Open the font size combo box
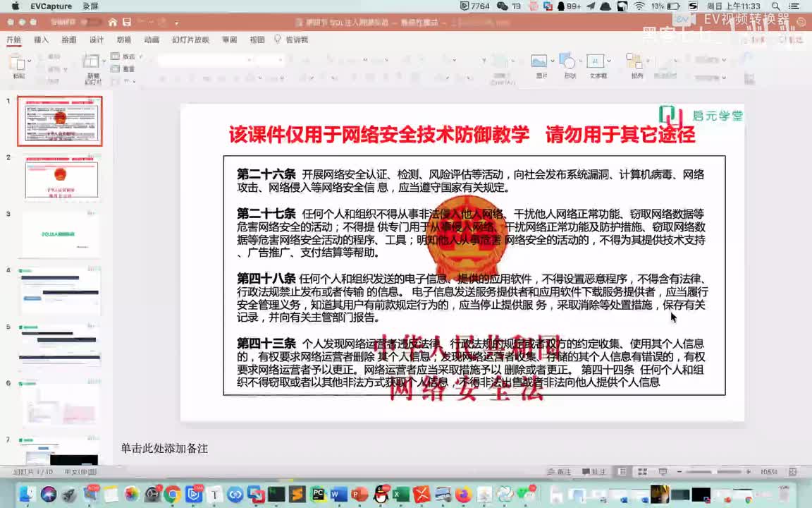 (270, 60)
